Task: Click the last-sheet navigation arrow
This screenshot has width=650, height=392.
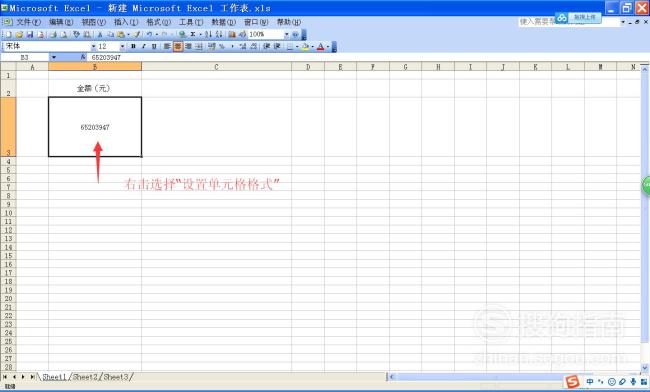Action: click(32, 377)
